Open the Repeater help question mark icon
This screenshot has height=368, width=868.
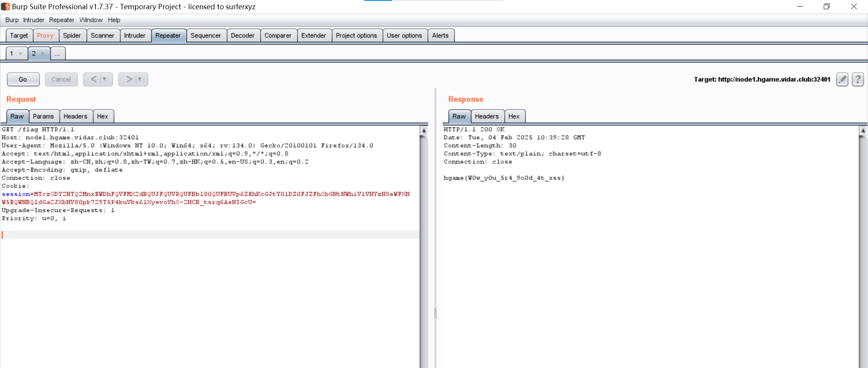pyautogui.click(x=858, y=79)
